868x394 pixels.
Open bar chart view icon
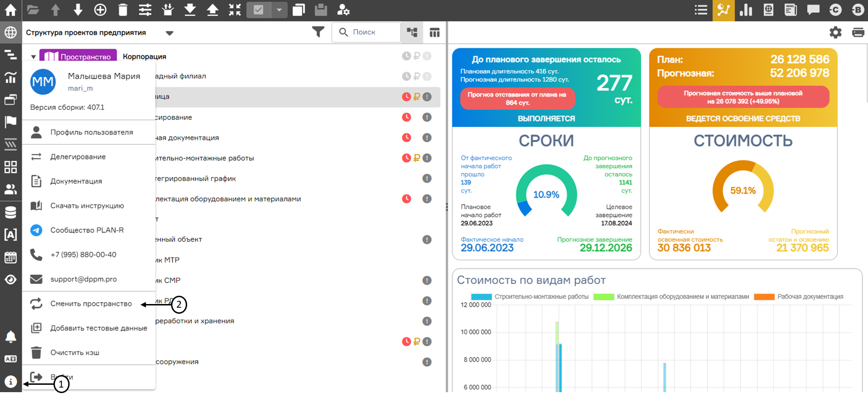click(x=746, y=10)
